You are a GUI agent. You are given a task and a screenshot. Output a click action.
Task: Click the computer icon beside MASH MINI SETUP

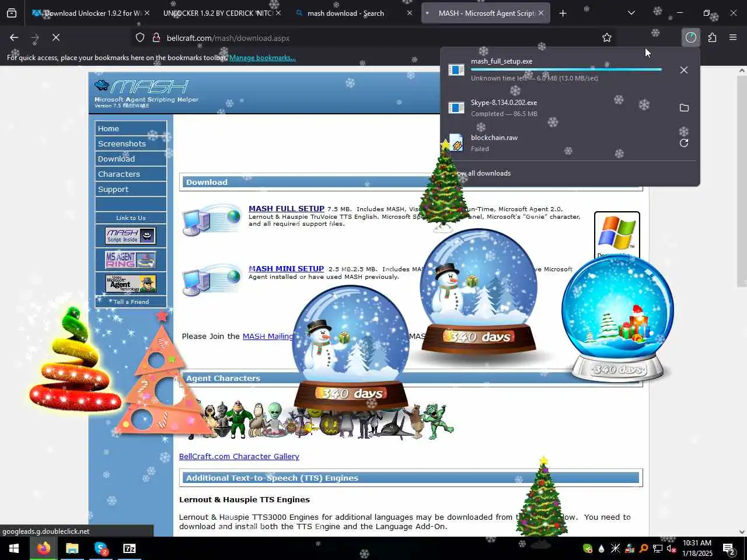[x=211, y=279]
